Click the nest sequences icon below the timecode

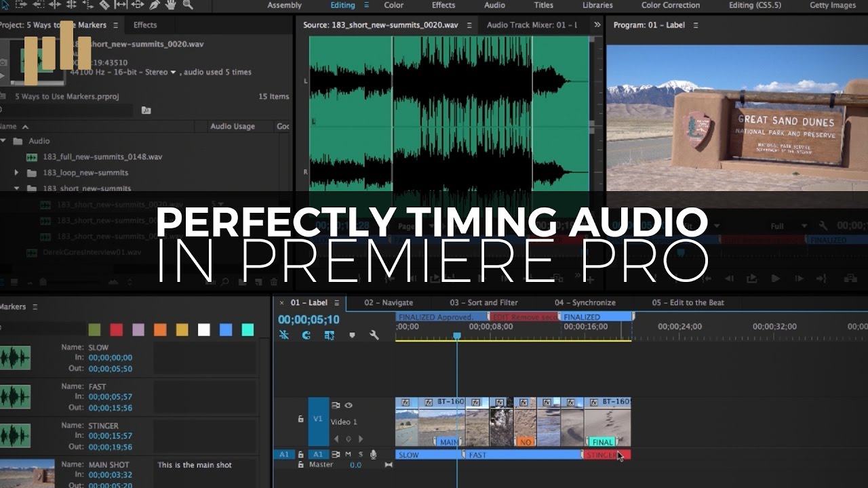284,335
